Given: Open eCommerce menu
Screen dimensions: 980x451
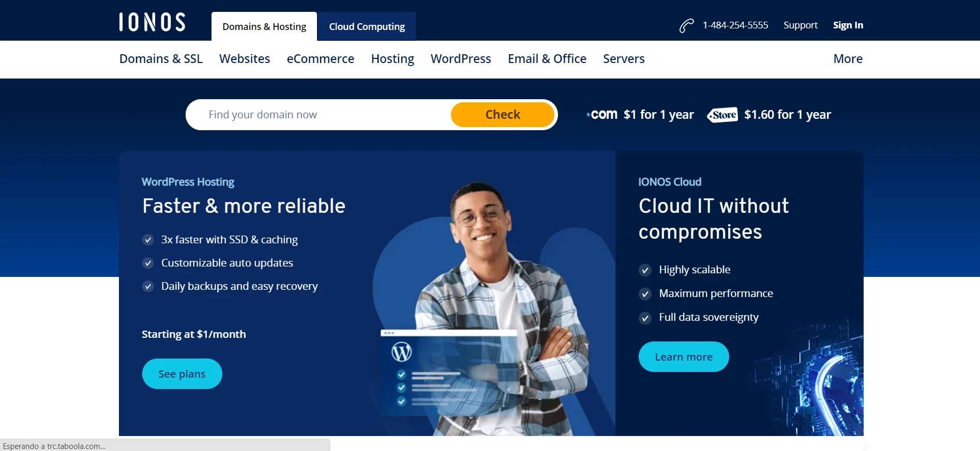Looking at the screenshot, I should 321,59.
